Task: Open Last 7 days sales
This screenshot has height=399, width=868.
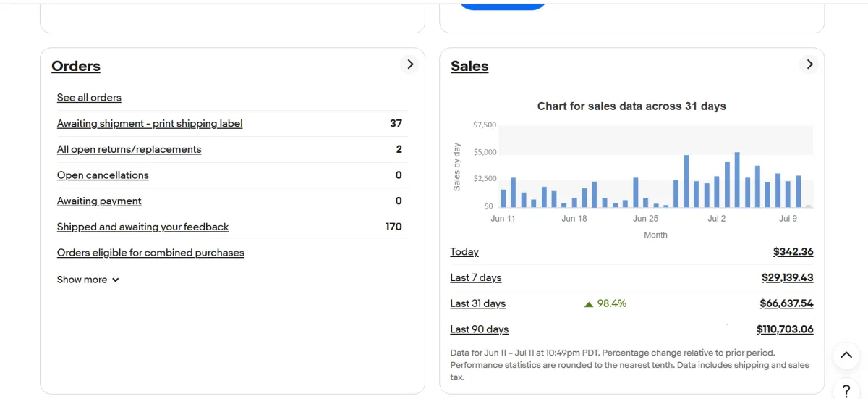Action: (x=475, y=277)
